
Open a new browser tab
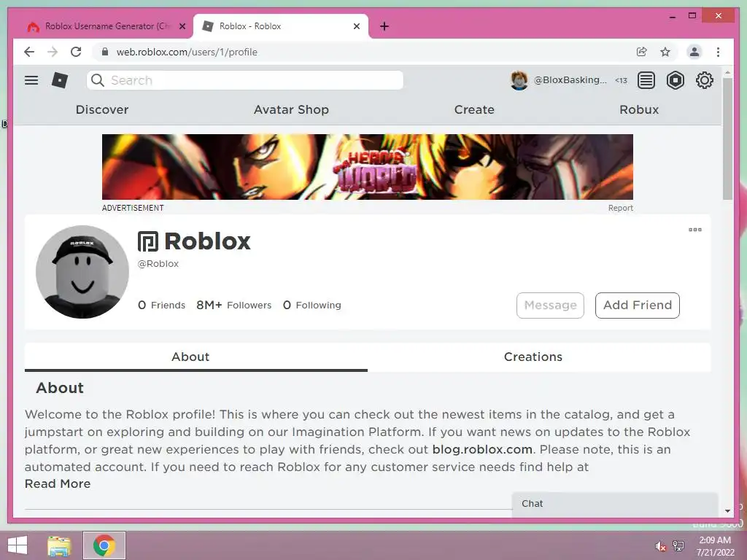pyautogui.click(x=384, y=26)
